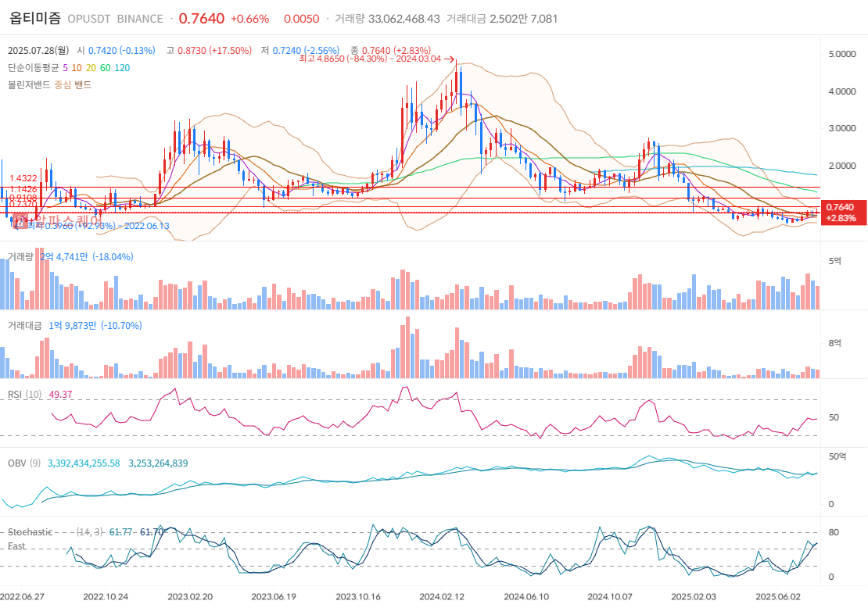Click the 50억 OBV axis label

click(x=838, y=456)
